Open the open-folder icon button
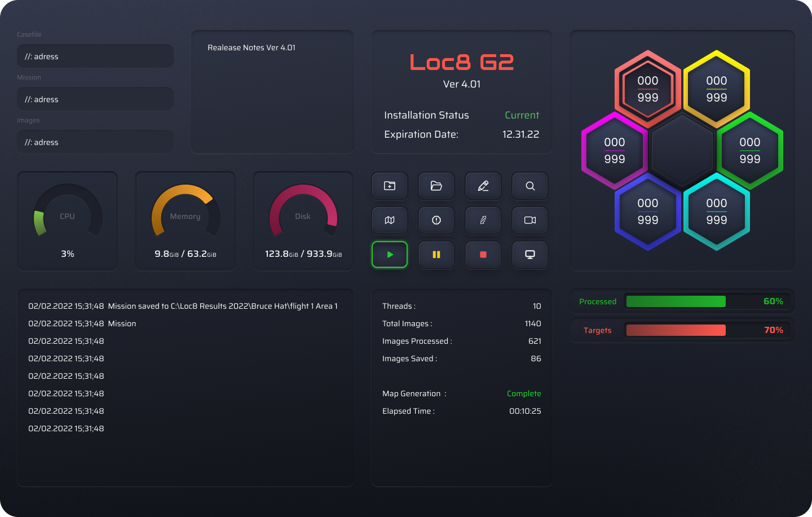The image size is (812, 517). click(436, 186)
